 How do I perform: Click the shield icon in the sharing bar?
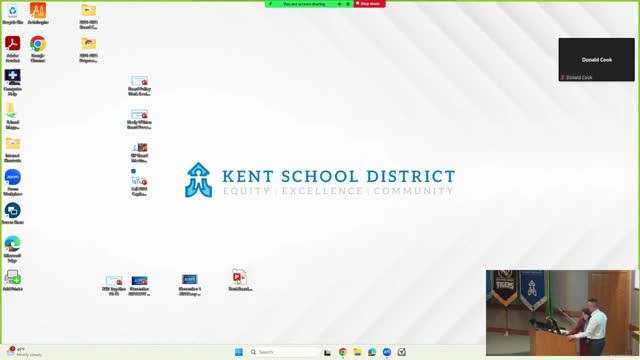point(348,4)
